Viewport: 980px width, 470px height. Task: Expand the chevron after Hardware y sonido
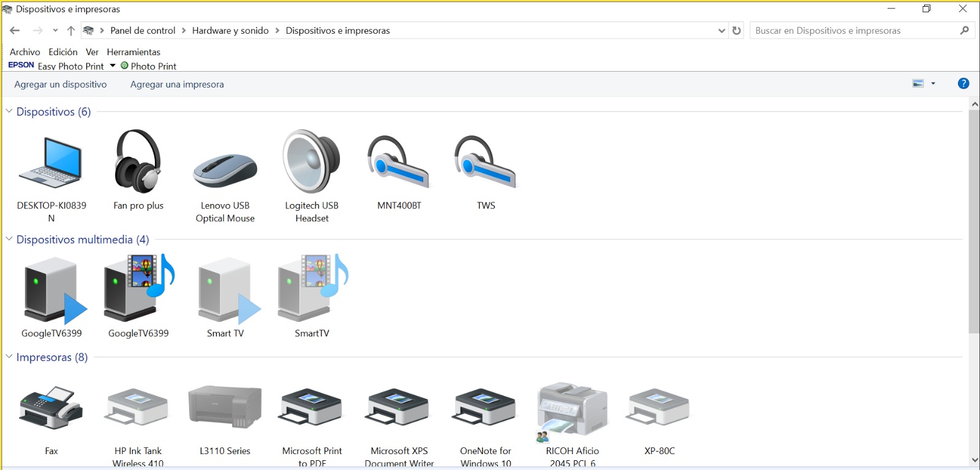point(277,31)
